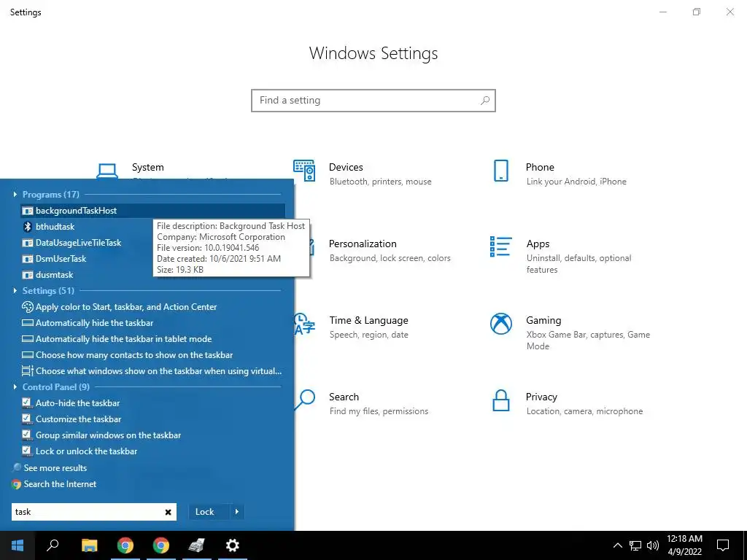Click the Find a setting box
The image size is (747, 560).
(x=373, y=101)
